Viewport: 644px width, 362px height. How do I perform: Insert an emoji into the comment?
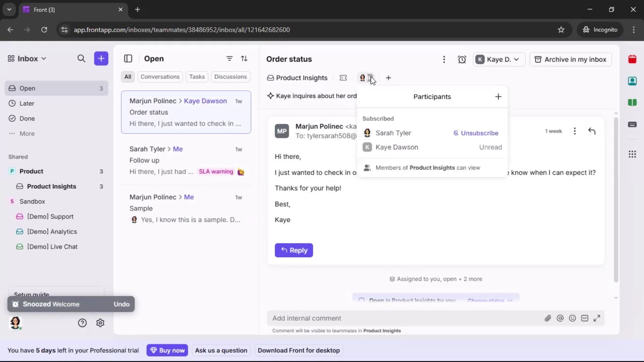coord(573,318)
